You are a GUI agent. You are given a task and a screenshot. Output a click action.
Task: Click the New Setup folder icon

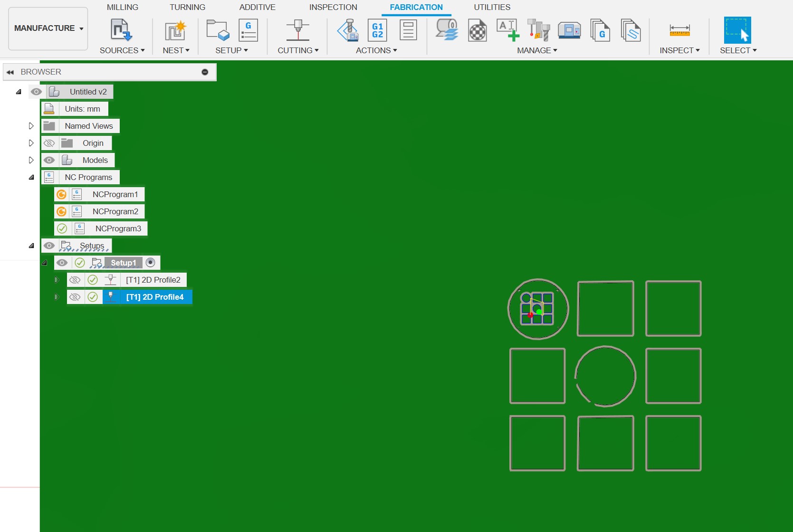pos(218,30)
